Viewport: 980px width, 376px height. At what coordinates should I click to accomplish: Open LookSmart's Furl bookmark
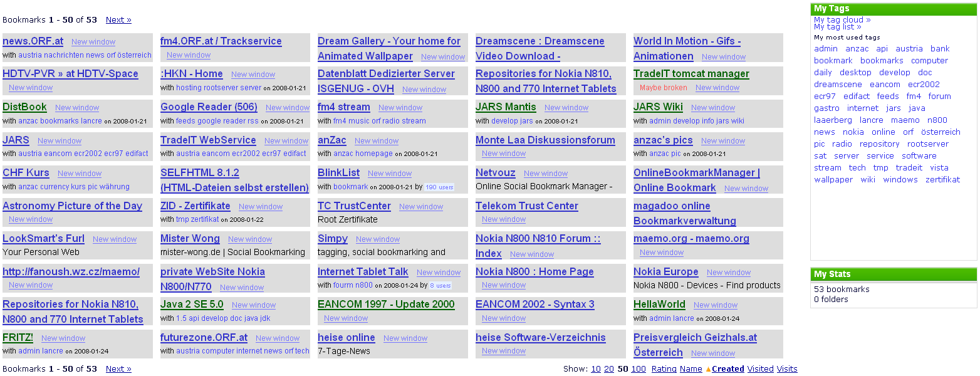coord(43,239)
